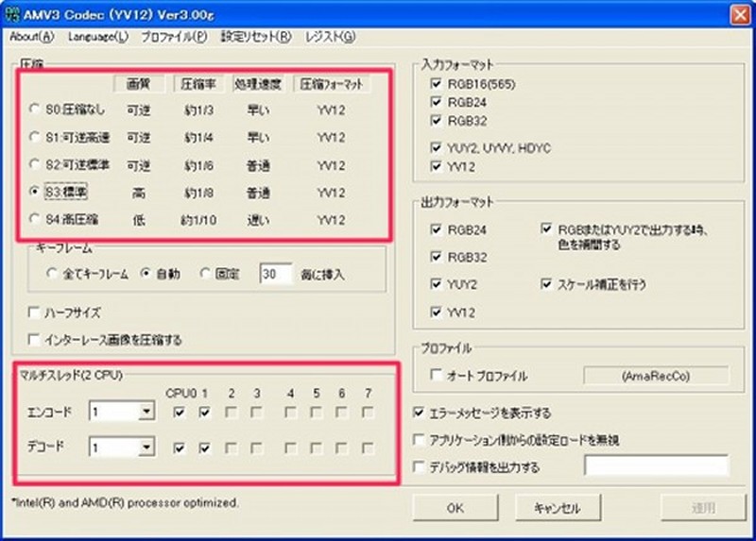756x541 pixels.
Task: Open the デコード thread count dropdown
Action: (146, 448)
